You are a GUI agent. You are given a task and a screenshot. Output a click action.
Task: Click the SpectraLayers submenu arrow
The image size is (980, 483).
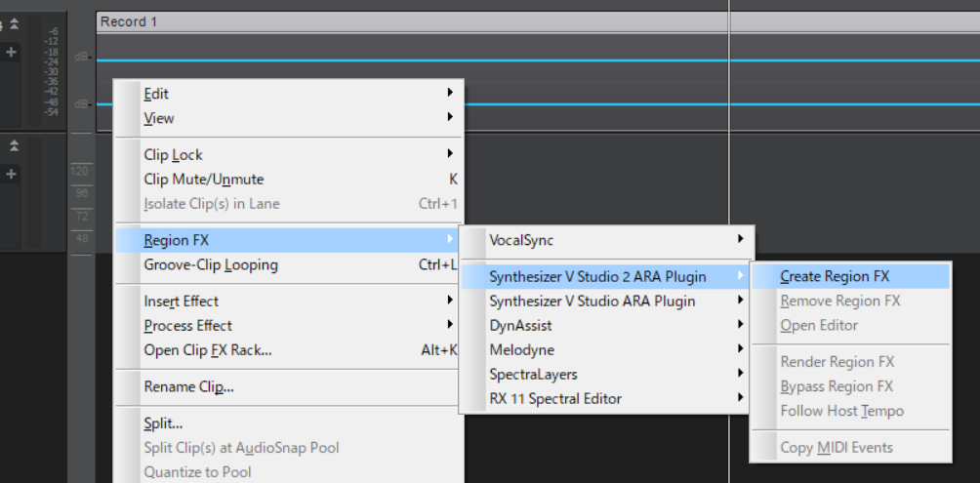(x=741, y=373)
